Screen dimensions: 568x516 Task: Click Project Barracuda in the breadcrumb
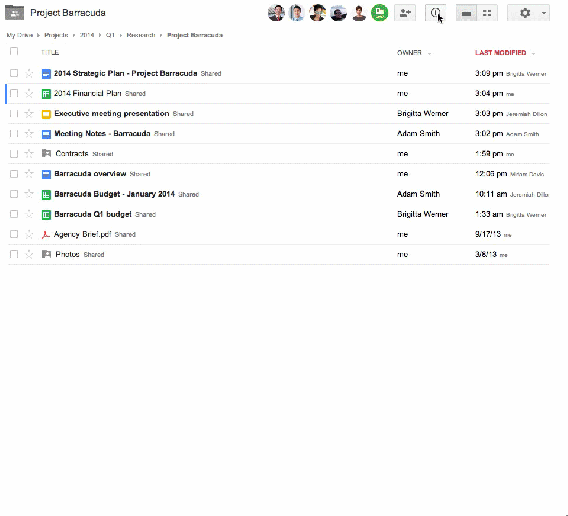click(195, 35)
